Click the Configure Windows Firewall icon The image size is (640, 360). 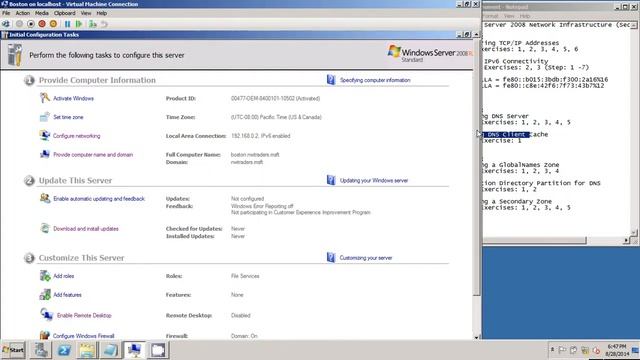44,335
